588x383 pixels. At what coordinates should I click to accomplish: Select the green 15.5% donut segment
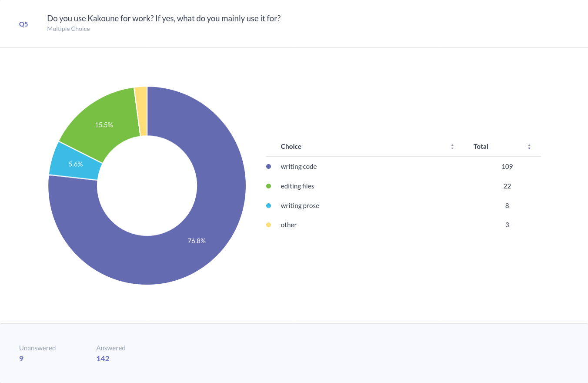click(x=104, y=124)
